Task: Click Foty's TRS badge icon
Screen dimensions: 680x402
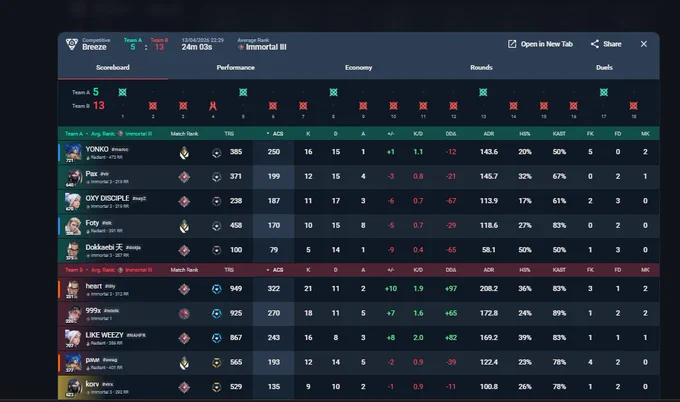Action: (x=216, y=226)
